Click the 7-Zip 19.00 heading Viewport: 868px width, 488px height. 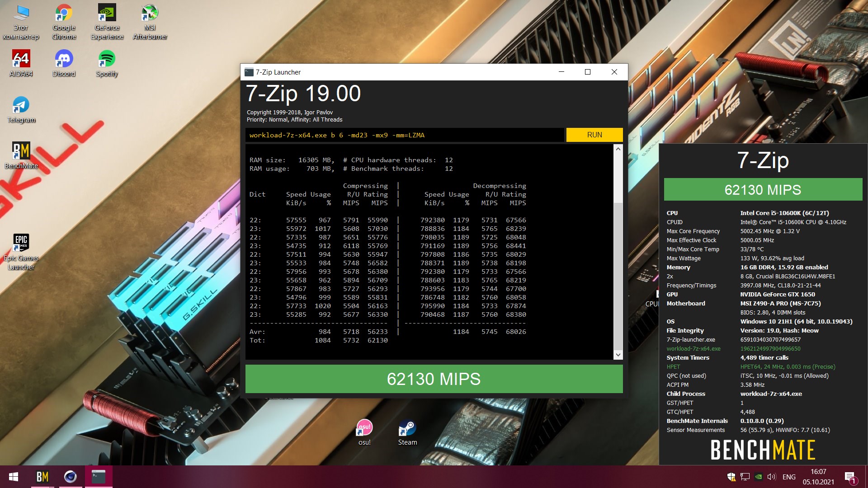click(x=303, y=94)
